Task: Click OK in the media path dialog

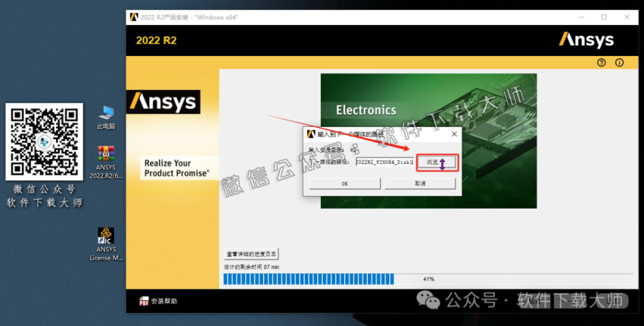Action: tap(345, 183)
